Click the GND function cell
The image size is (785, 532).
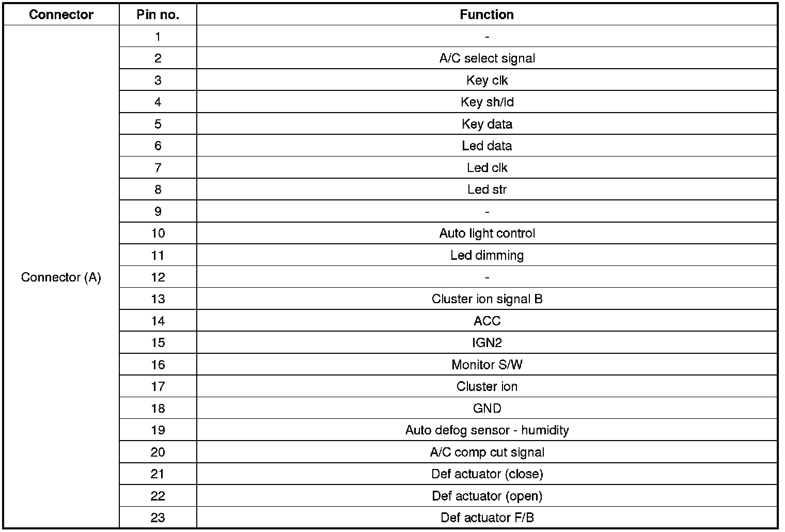(486, 409)
